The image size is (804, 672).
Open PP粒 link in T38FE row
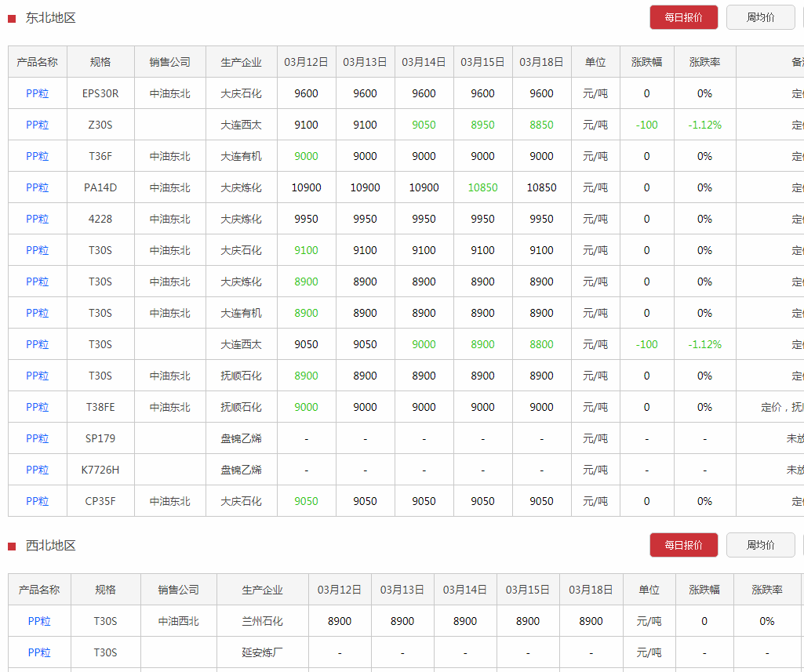(38, 407)
